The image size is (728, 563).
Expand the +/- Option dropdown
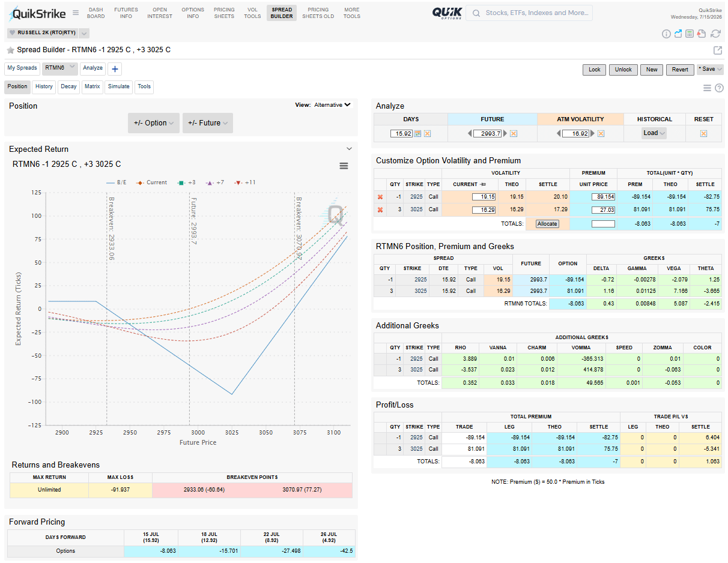coord(154,123)
